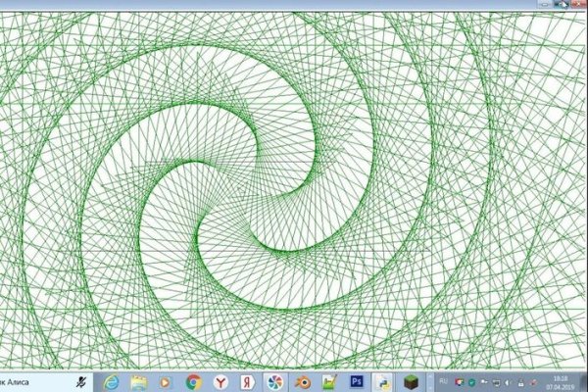588x392 pixels.
Task: Open the clock and date display
Action: tap(560, 381)
